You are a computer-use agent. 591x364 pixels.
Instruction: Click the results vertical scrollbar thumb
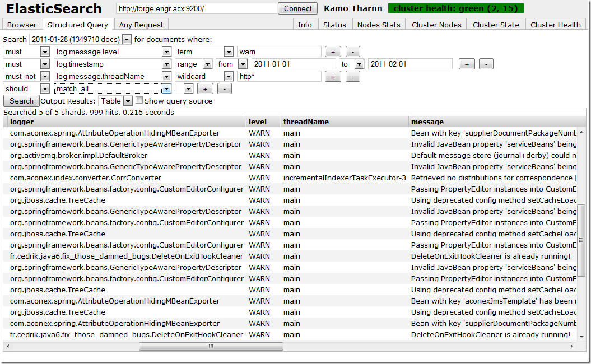581,240
